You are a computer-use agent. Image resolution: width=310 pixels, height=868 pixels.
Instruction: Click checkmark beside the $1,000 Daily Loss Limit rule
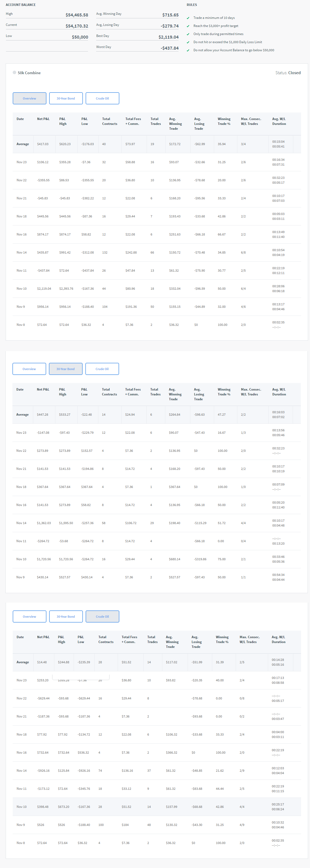[188, 42]
